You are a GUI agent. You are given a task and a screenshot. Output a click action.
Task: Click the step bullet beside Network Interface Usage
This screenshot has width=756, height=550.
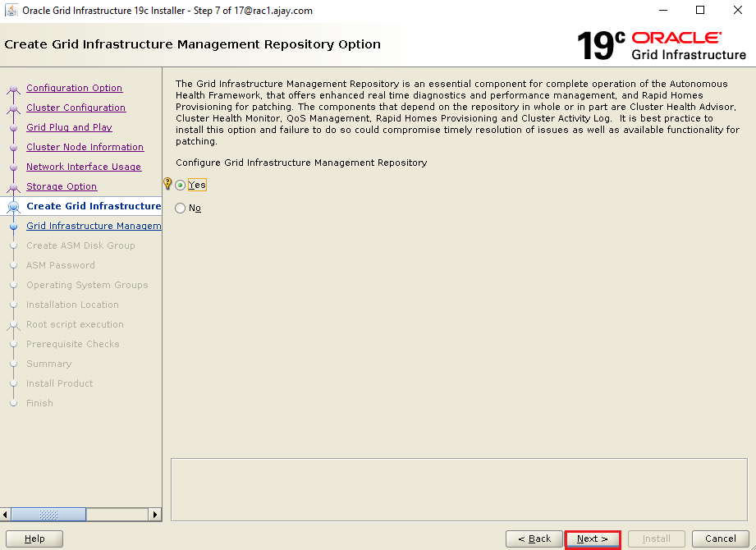13,167
